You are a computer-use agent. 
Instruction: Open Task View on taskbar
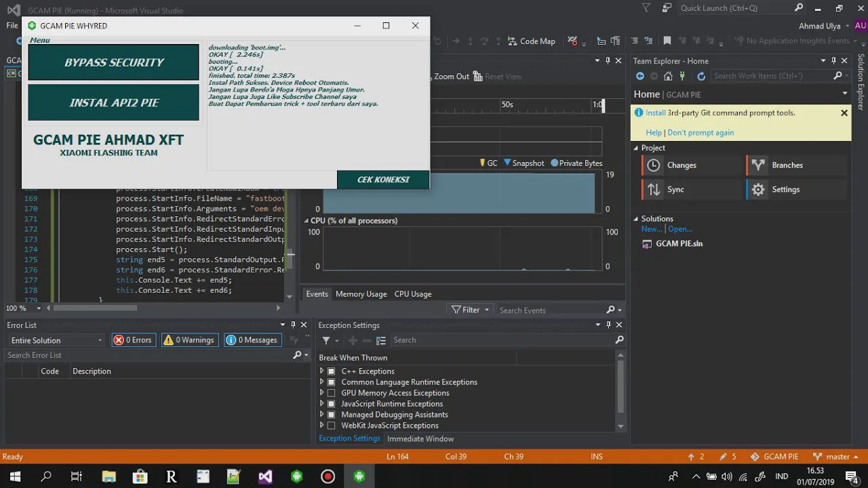(77, 476)
